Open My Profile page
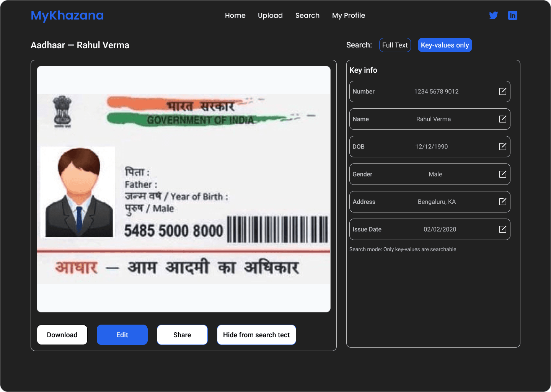The width and height of the screenshot is (551, 392). tap(349, 15)
